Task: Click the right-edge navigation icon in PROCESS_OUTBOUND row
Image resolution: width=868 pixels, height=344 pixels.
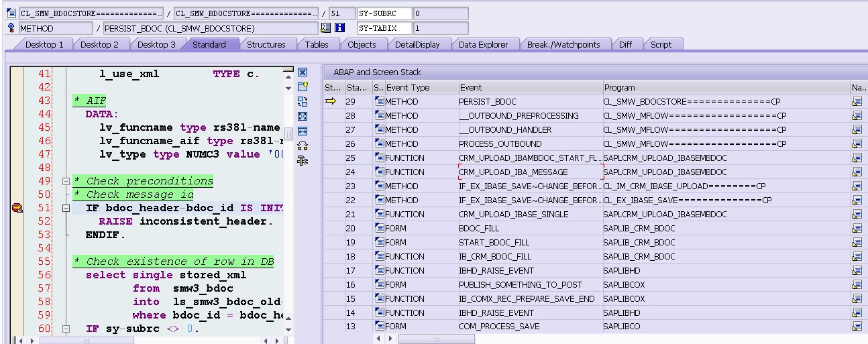Action: click(x=857, y=144)
